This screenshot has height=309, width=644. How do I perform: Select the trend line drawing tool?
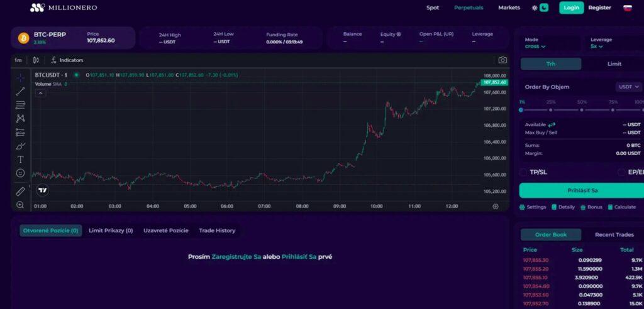20,92
